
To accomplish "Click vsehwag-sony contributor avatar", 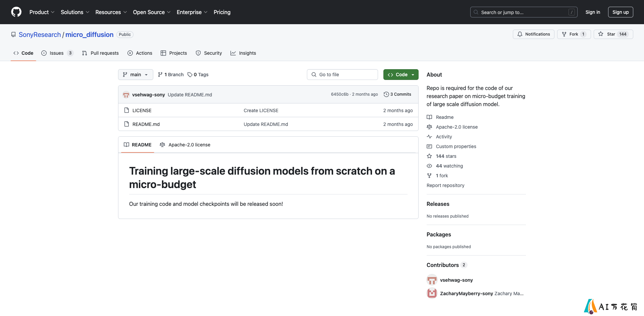I will click(432, 280).
